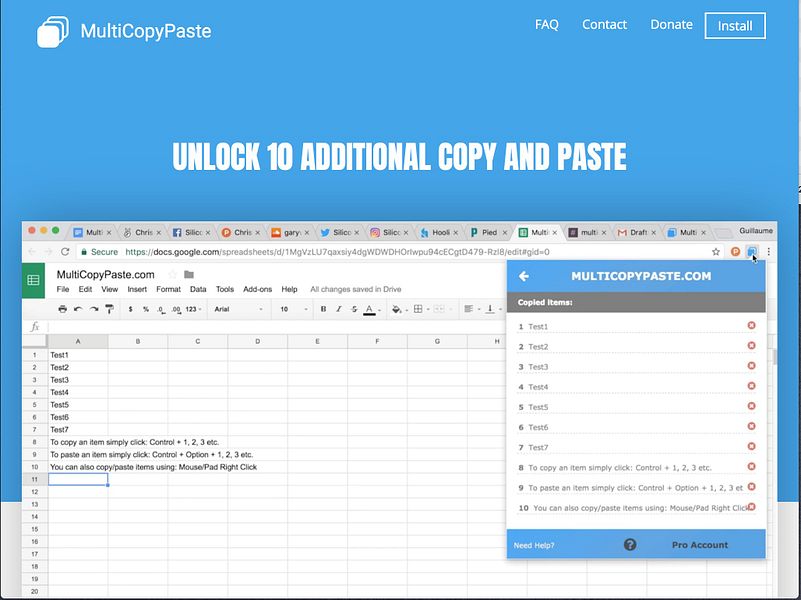Toggle bold formatting
The width and height of the screenshot is (801, 600).
pos(322,309)
